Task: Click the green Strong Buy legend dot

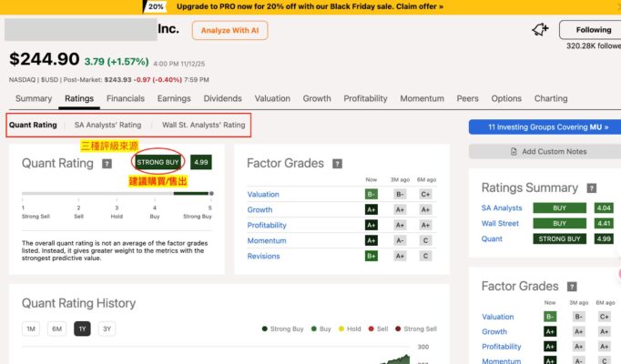Action: coord(264,329)
